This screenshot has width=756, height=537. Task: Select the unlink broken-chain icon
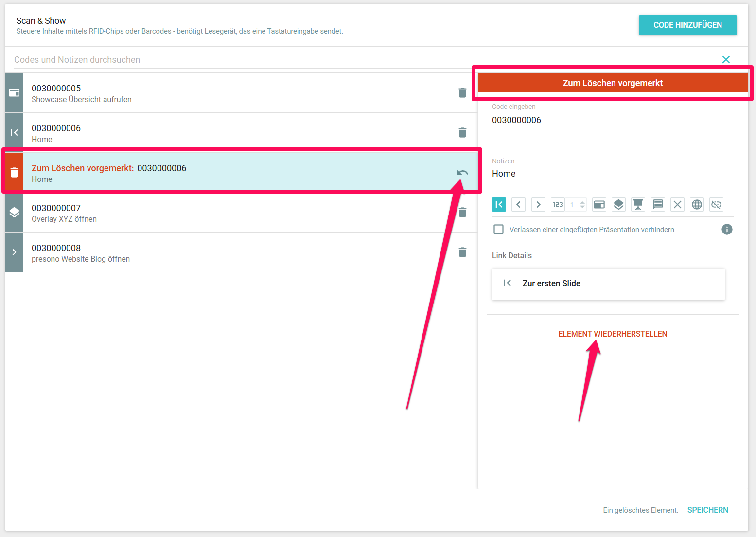pyautogui.click(x=716, y=205)
